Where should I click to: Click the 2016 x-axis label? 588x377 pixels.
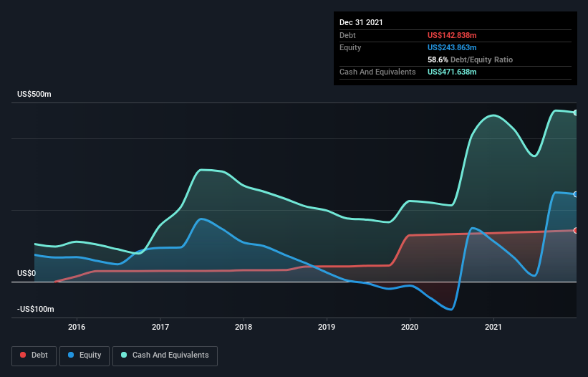[77, 327]
